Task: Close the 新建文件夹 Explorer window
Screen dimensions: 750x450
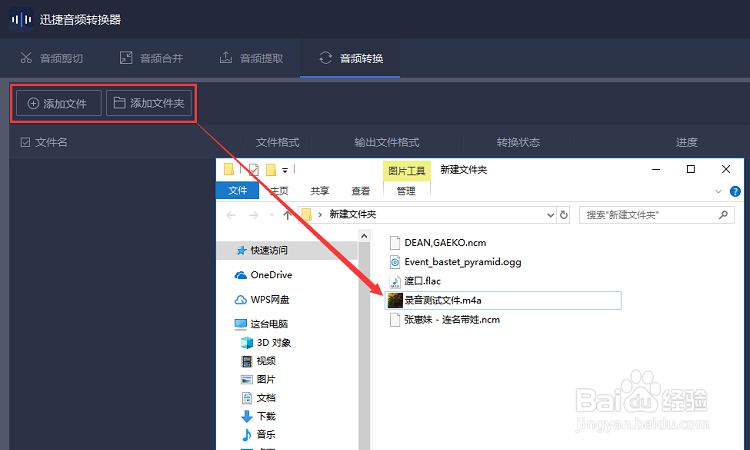Action: (x=726, y=169)
